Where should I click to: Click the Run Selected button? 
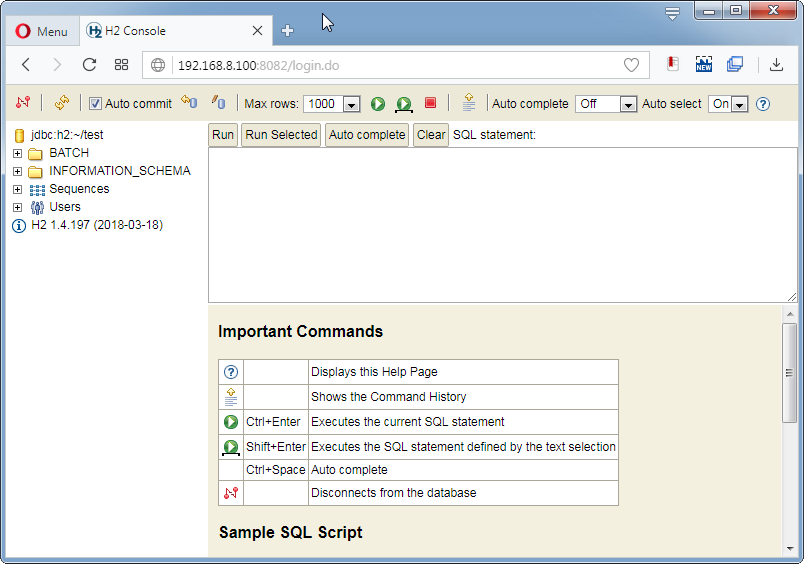coord(281,135)
